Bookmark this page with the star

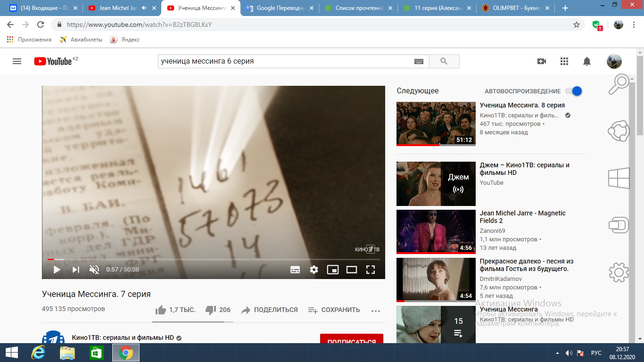point(576,25)
